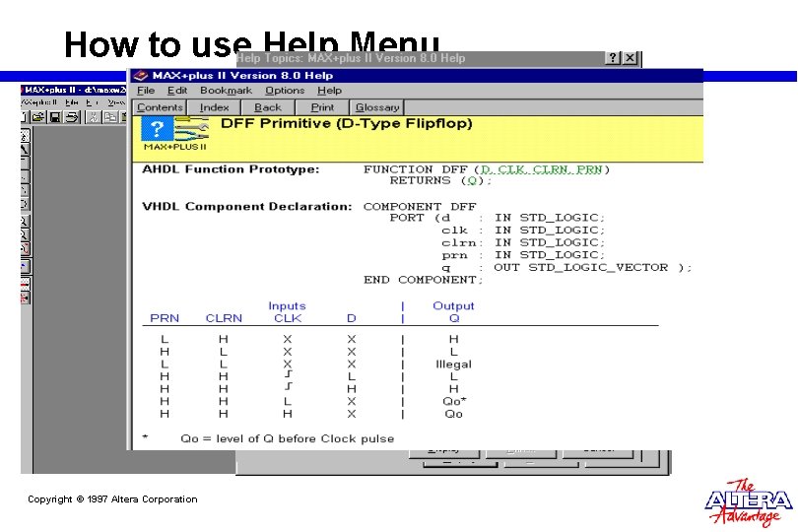Click the Help Topics window title bar
Image resolution: width=798 pixels, height=532 pixels.
pyautogui.click(x=421, y=58)
